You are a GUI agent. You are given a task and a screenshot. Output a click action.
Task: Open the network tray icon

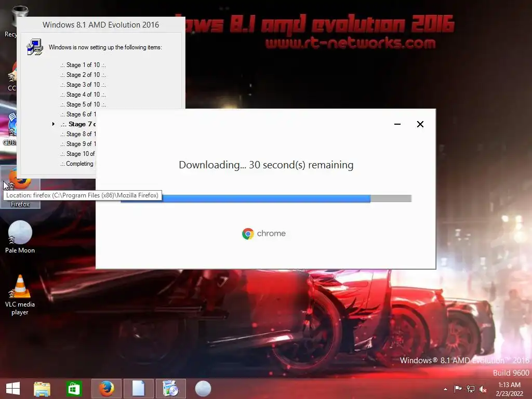pyautogui.click(x=471, y=389)
